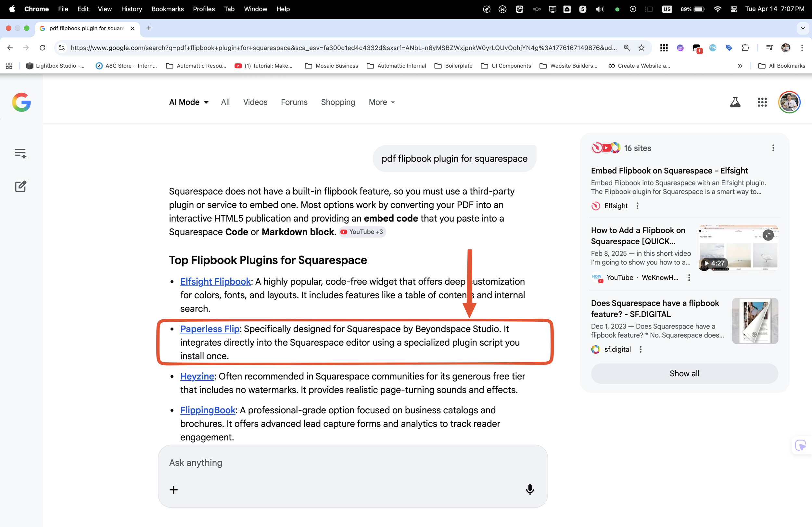Image resolution: width=812 pixels, height=527 pixels.
Task: Reload the page
Action: click(x=42, y=48)
